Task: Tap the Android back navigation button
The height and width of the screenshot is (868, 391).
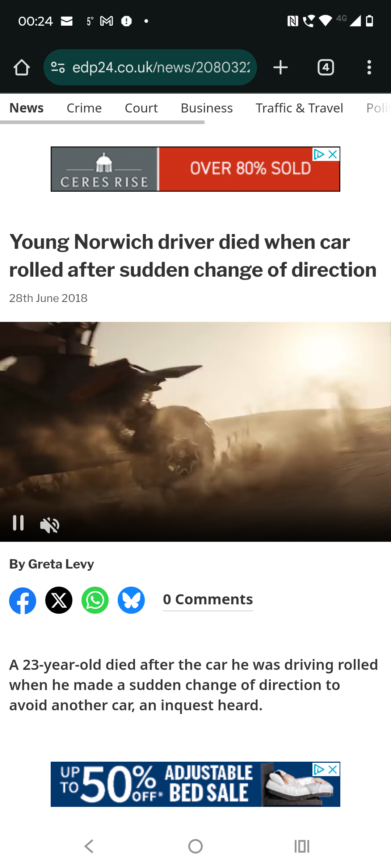Action: (x=89, y=846)
